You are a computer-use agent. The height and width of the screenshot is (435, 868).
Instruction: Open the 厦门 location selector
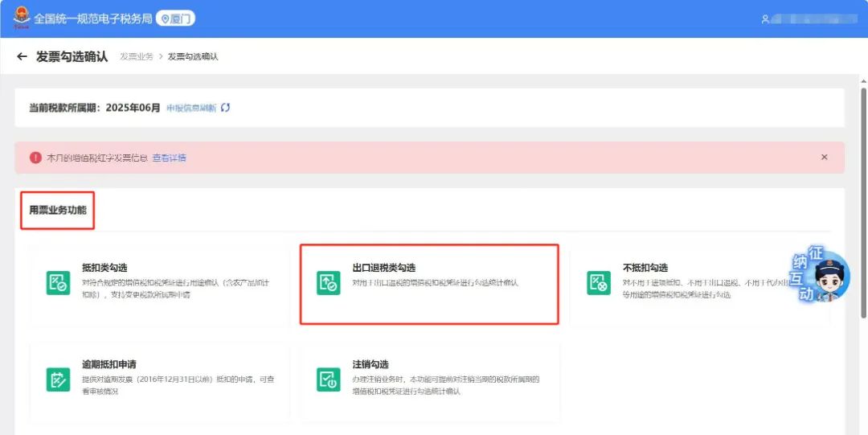[x=175, y=18]
